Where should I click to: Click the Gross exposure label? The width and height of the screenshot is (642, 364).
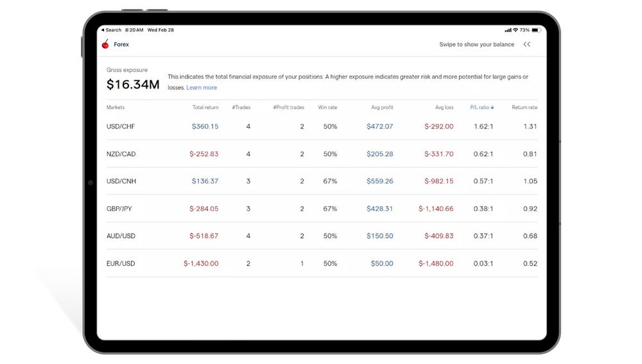(x=127, y=70)
